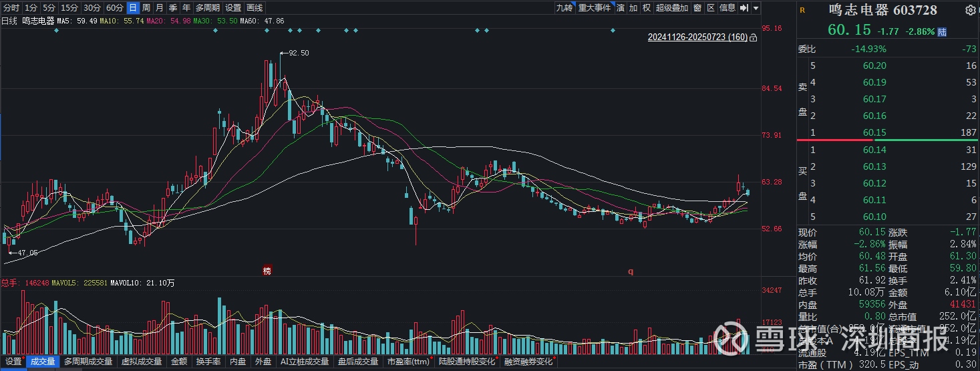Open the 窗 window layout tool
This screenshot has height=371, width=980.
[697, 8]
